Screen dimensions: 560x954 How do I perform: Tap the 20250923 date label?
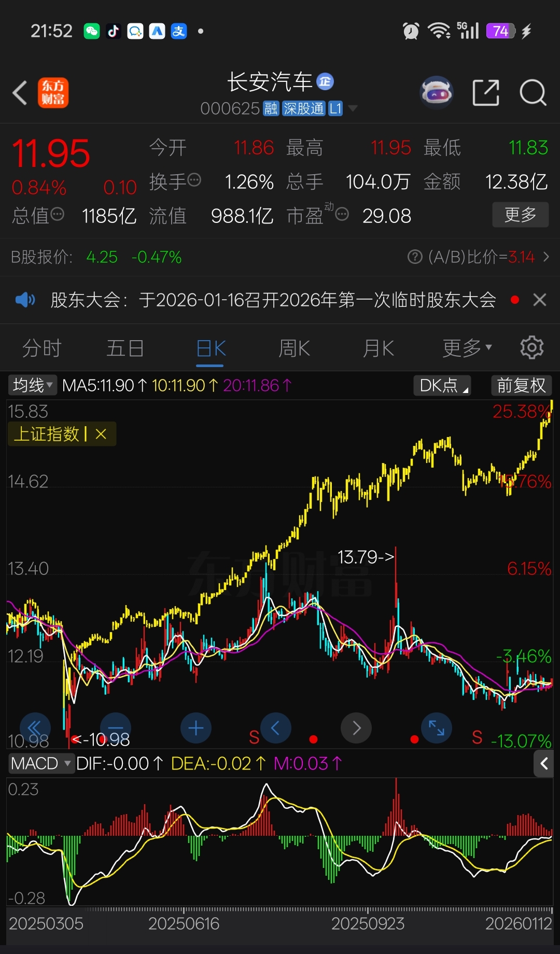[x=368, y=923]
